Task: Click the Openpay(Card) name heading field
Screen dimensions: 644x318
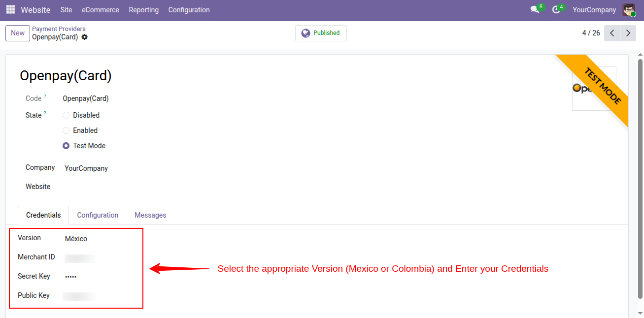Action: (66, 76)
